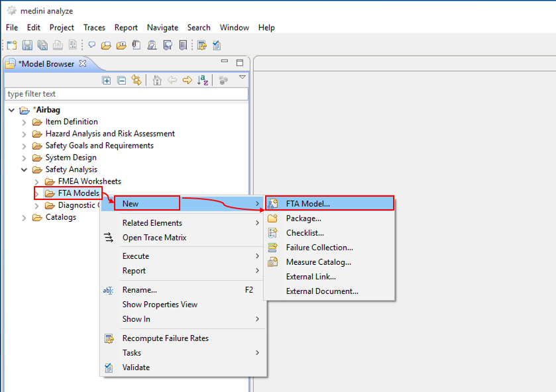Click the Save All toolbar icon
The width and height of the screenshot is (556, 392).
pos(42,45)
